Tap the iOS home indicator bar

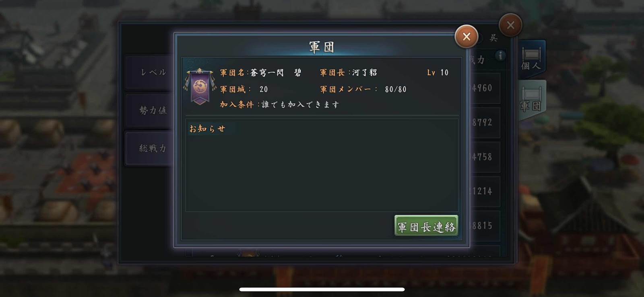(x=322, y=289)
